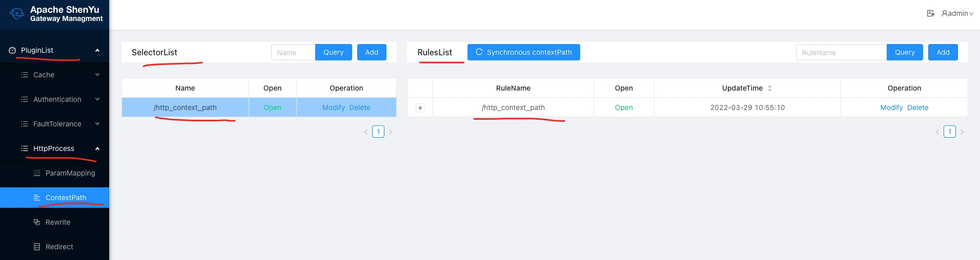Collapse the PluginList menu chevron

(97, 50)
